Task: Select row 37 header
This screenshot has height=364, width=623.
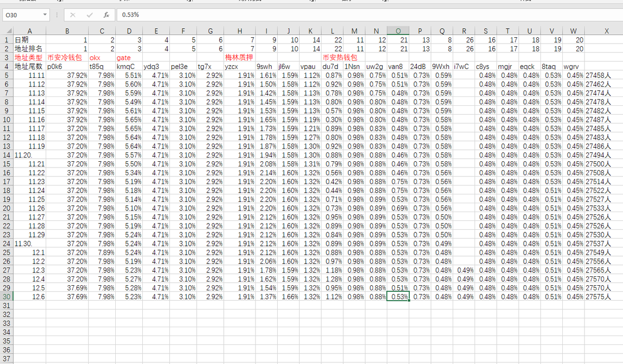Action: coord(7,359)
